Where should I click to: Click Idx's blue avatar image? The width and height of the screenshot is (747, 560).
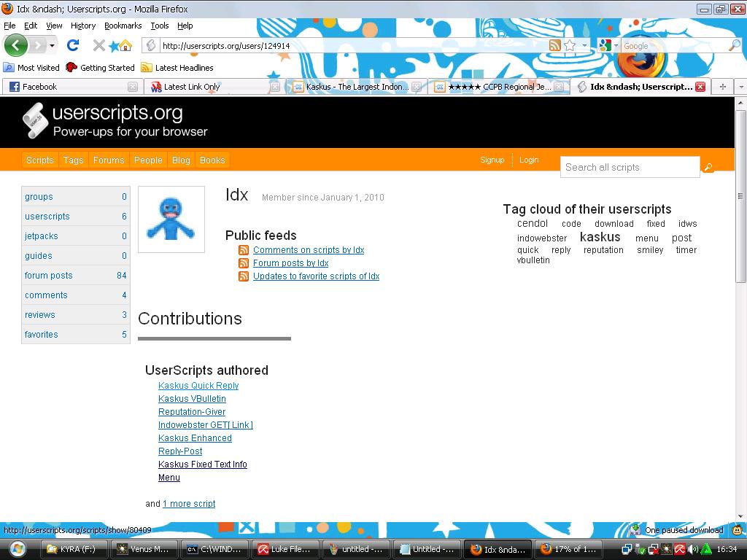click(171, 219)
